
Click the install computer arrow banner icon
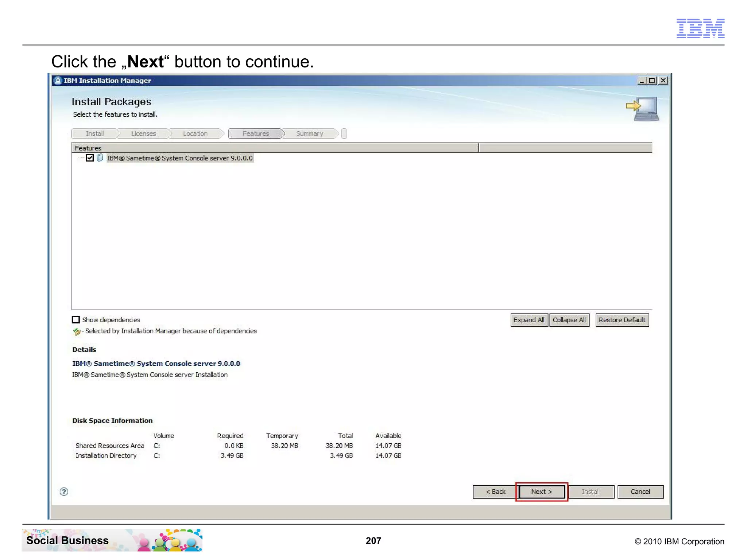pyautogui.click(x=643, y=109)
